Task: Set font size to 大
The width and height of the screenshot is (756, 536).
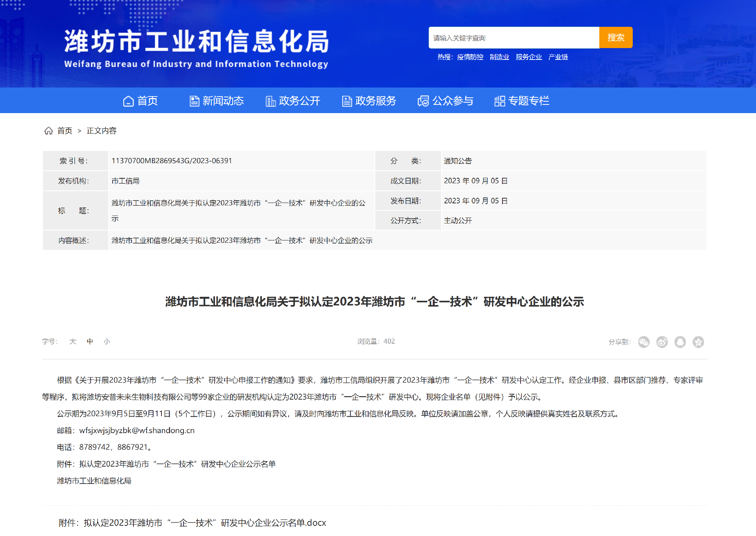Action: pos(73,341)
